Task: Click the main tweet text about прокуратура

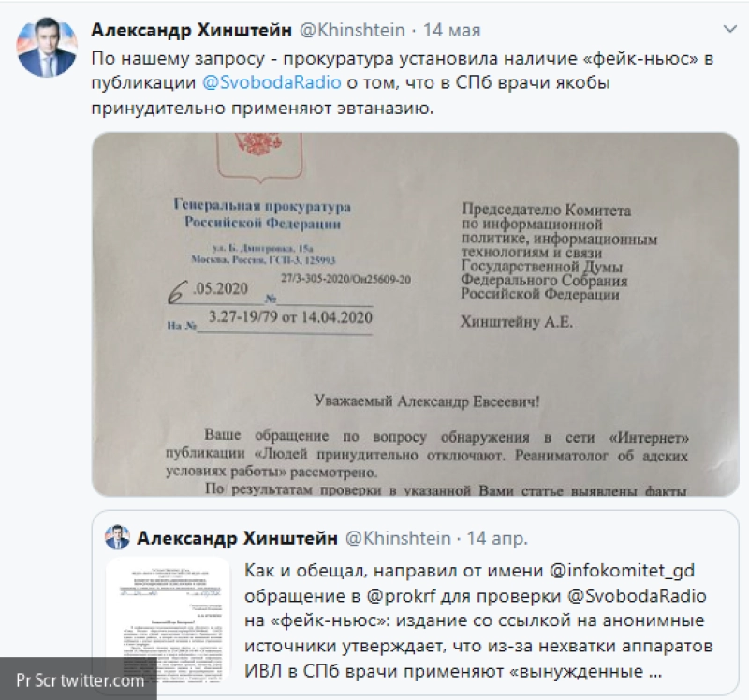Action: (403, 83)
